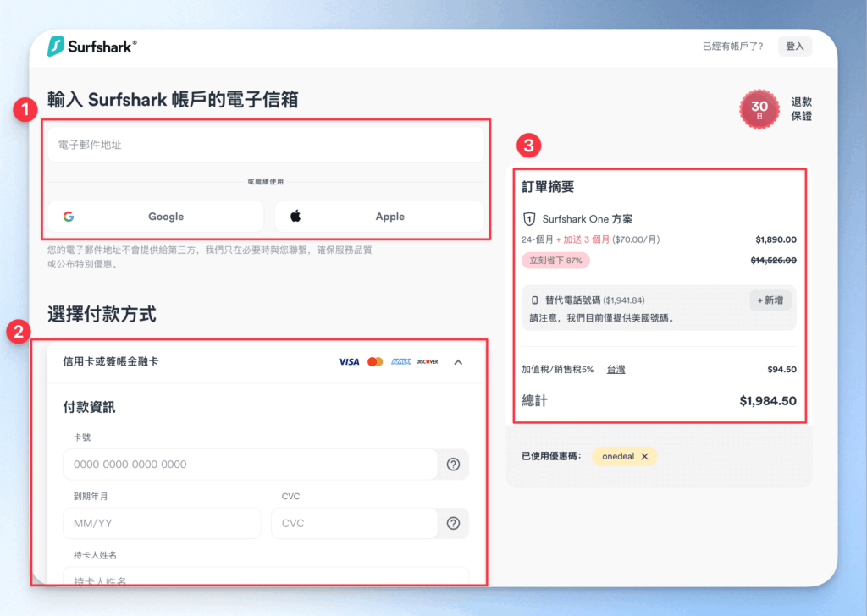Viewport: 867px width, 616px height.
Task: Click the total amount $1,984.50
Action: pos(768,401)
